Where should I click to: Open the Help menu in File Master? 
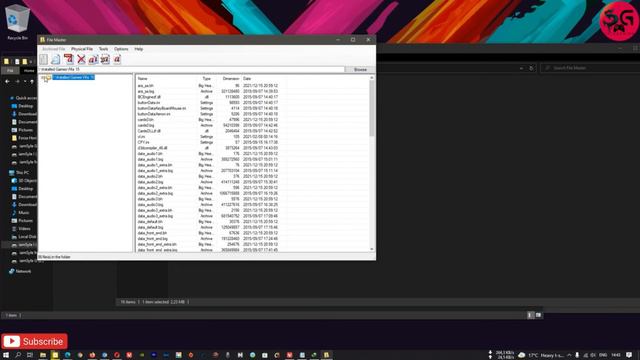(x=139, y=49)
